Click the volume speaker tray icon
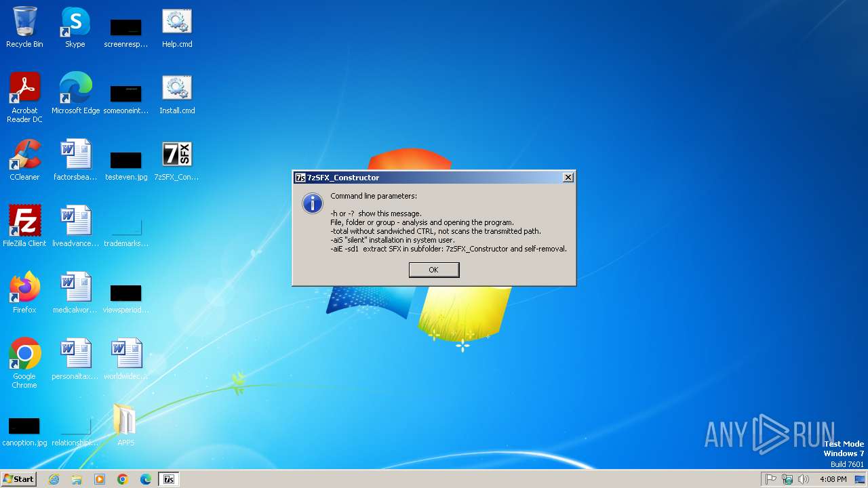This screenshot has height=488, width=868. (804, 479)
